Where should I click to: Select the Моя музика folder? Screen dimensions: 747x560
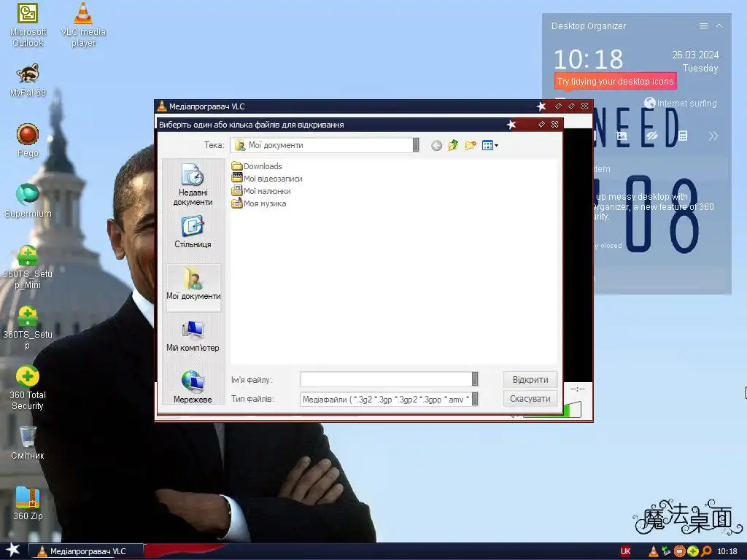(259, 203)
